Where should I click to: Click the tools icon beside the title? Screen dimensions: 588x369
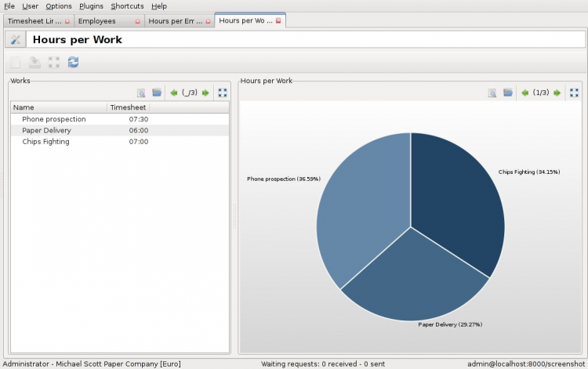click(16, 39)
